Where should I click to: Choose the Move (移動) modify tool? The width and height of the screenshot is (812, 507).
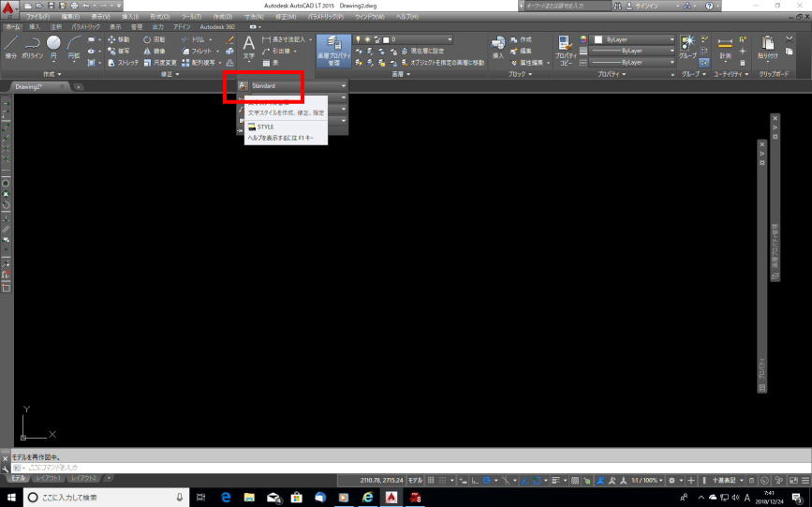(x=119, y=39)
